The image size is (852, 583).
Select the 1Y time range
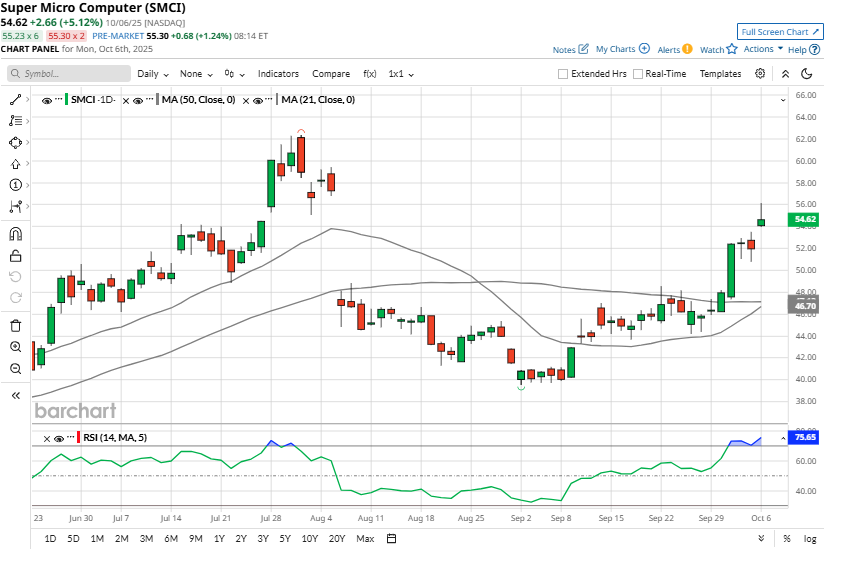click(x=219, y=538)
